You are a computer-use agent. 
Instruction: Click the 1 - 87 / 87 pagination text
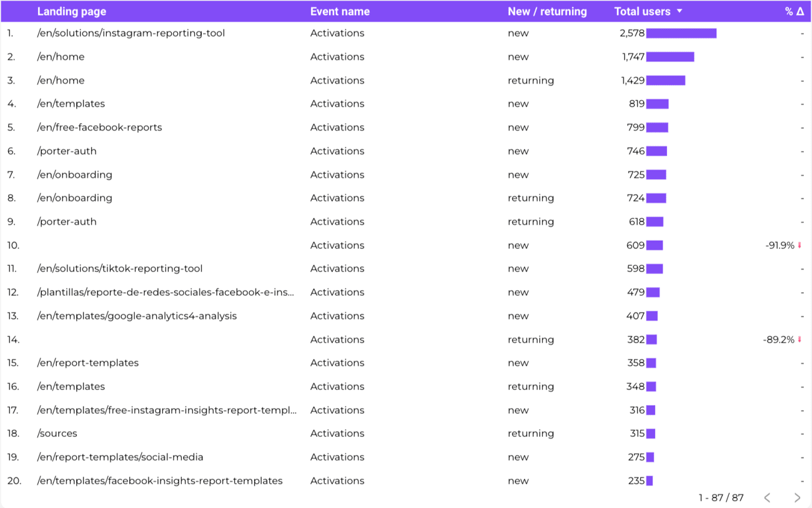pos(721,497)
